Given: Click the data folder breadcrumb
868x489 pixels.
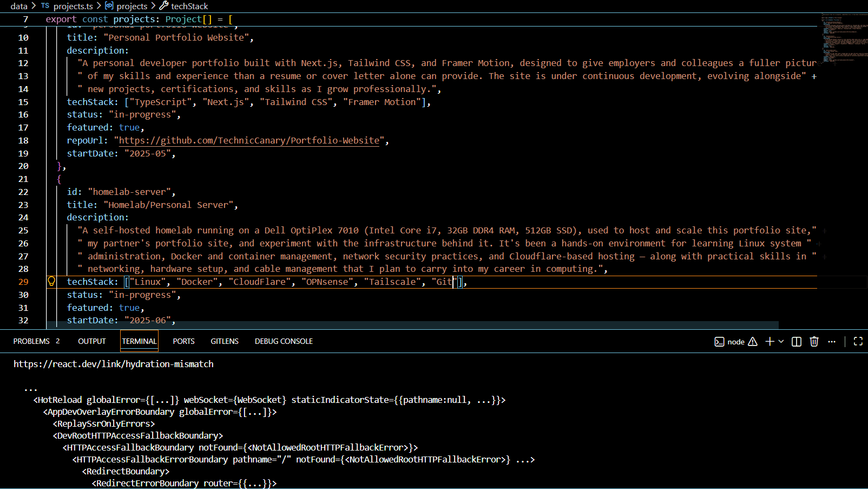Looking at the screenshot, I should point(19,6).
